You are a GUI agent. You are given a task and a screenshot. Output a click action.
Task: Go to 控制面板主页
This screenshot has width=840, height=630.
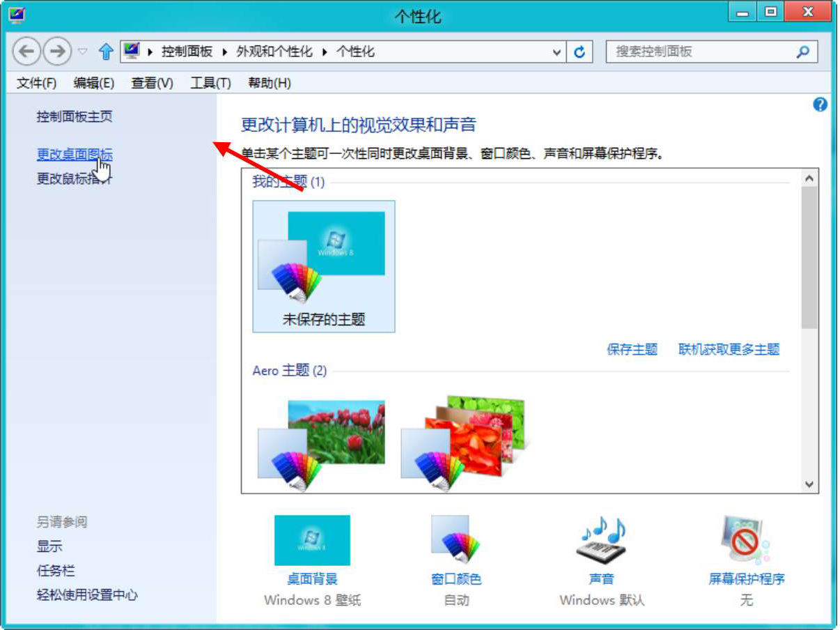pyautogui.click(x=75, y=116)
